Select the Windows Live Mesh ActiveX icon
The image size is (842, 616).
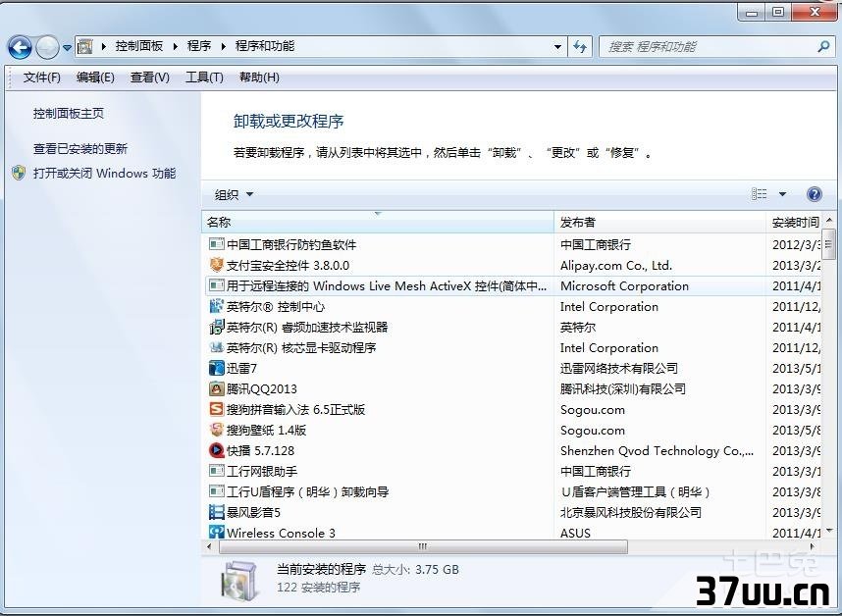click(217, 285)
